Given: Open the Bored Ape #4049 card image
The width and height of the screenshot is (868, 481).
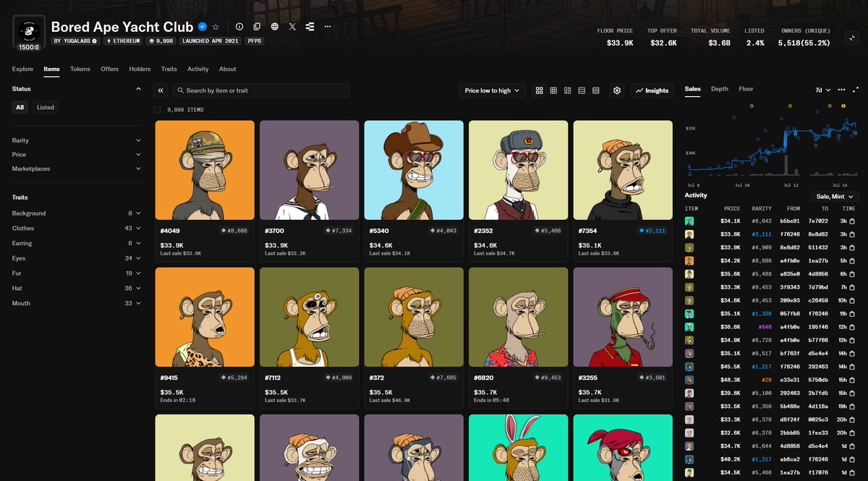Looking at the screenshot, I should 205,170.
